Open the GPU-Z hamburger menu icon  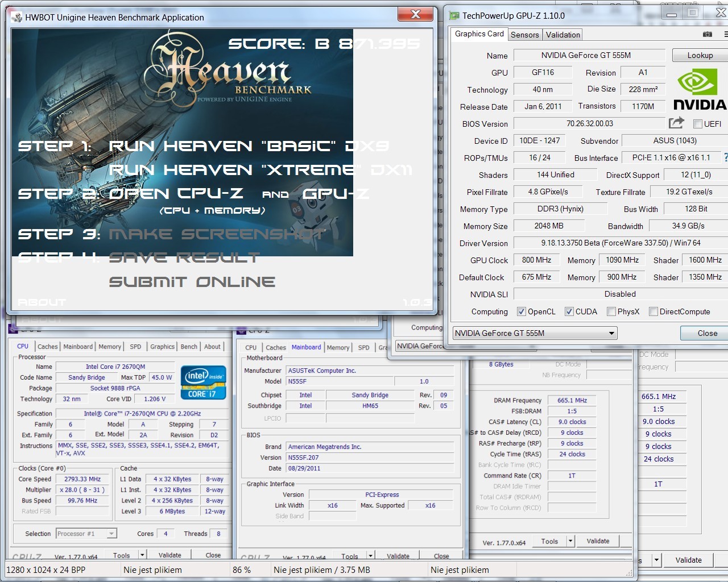coord(726,35)
